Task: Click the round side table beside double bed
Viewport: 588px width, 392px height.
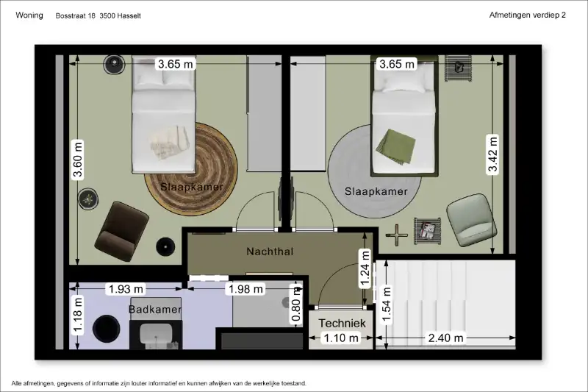Action: pyautogui.click(x=114, y=65)
